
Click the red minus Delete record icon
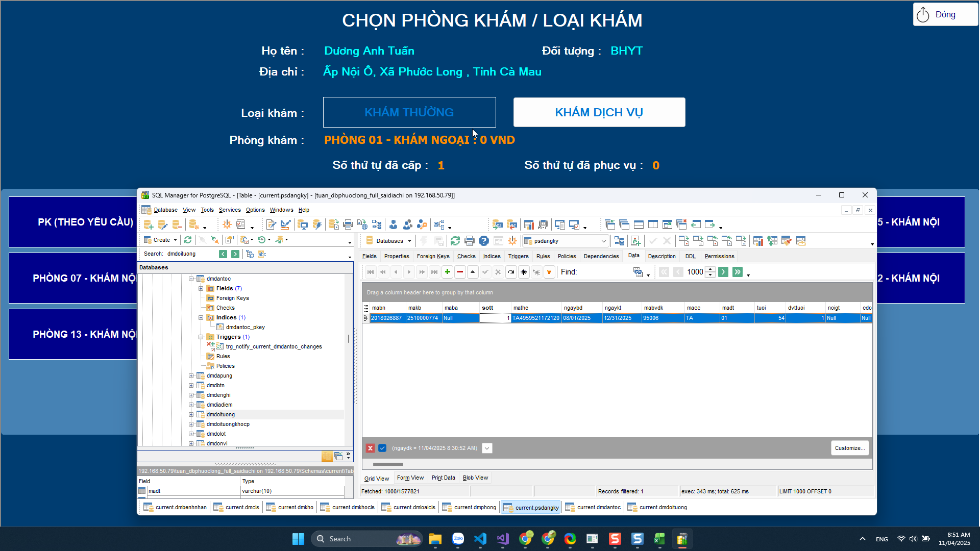tap(460, 272)
